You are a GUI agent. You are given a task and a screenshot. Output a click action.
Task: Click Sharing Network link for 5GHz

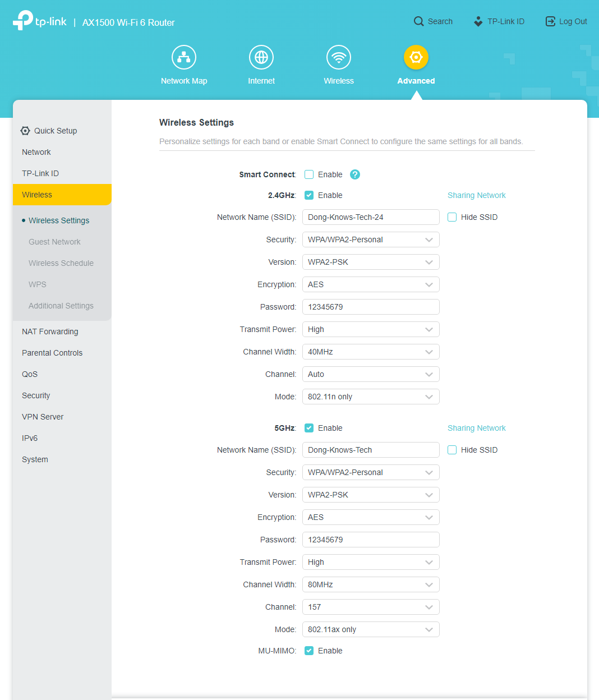tap(476, 428)
